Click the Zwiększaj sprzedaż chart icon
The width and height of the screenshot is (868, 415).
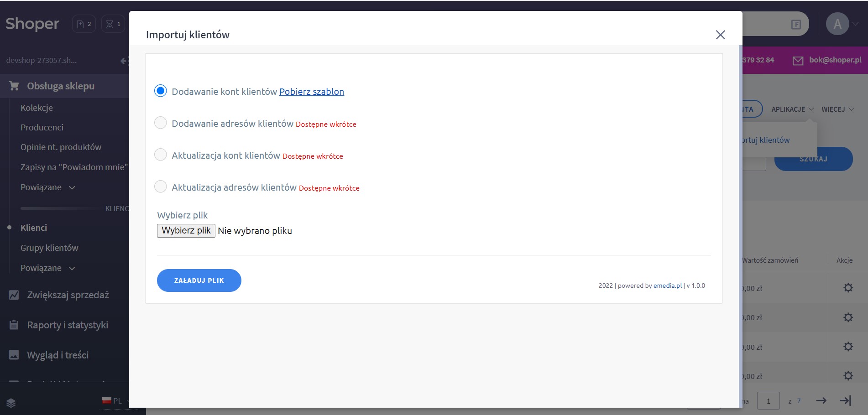click(x=14, y=295)
